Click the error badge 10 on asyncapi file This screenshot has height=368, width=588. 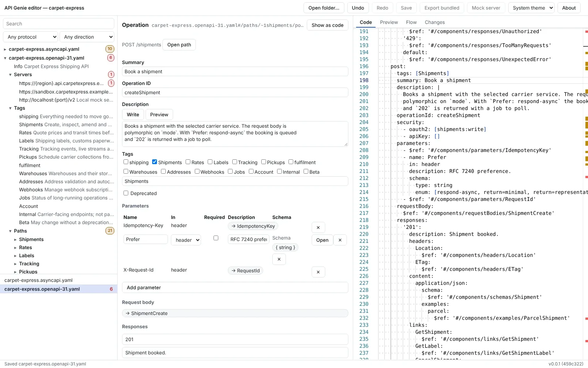click(110, 49)
